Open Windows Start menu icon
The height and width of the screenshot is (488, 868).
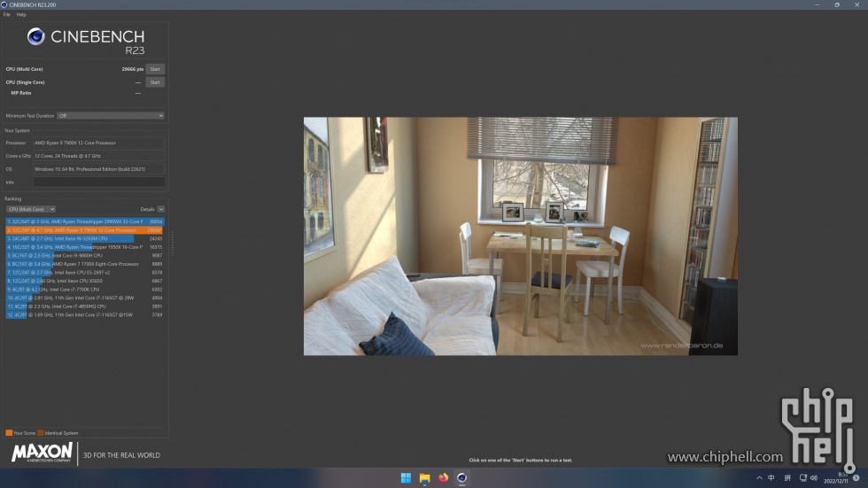[406, 477]
